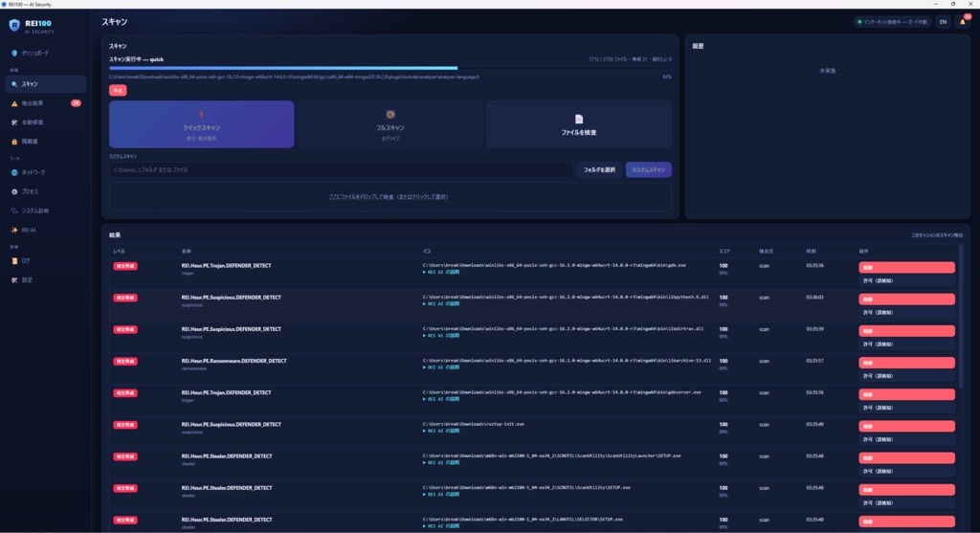Click 許可(誤検知) for rustup-init.exe
Screen dimensions: 980x533
pos(906,440)
